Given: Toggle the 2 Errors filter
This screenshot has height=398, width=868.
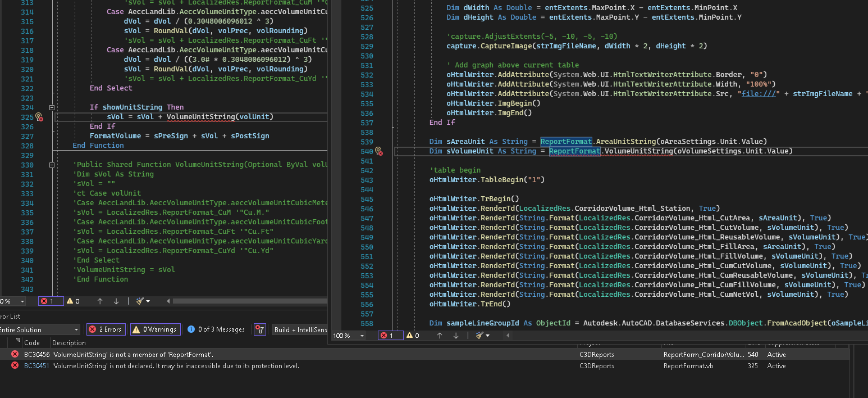Looking at the screenshot, I should 106,329.
